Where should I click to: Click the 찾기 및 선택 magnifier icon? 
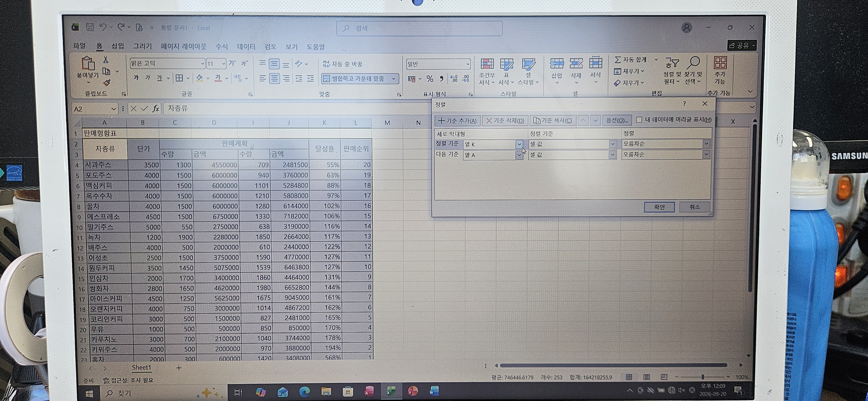694,63
